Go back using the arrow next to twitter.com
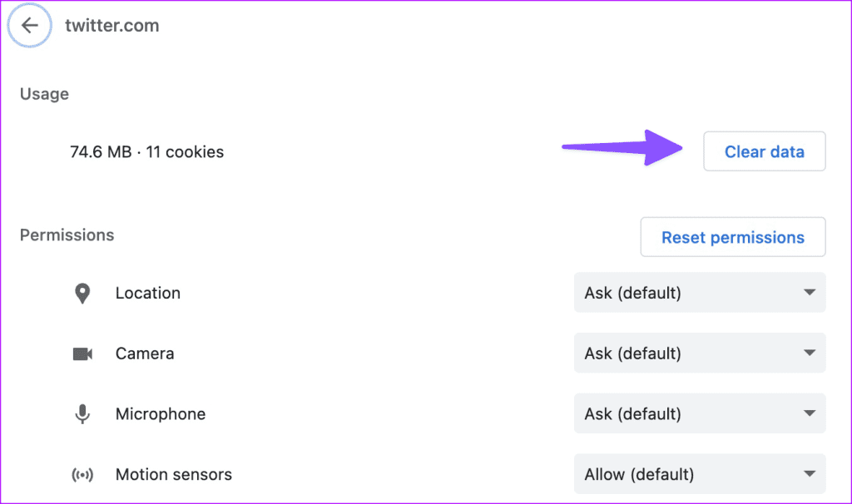The image size is (852, 504). click(x=29, y=25)
